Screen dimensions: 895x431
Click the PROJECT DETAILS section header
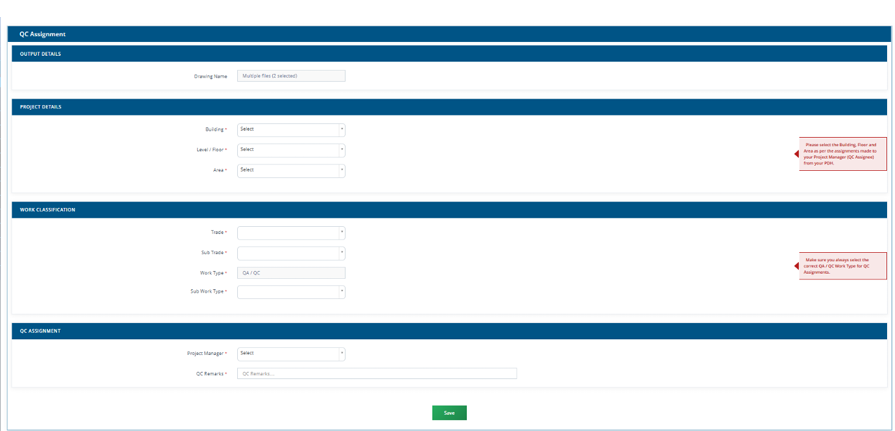[x=449, y=107]
